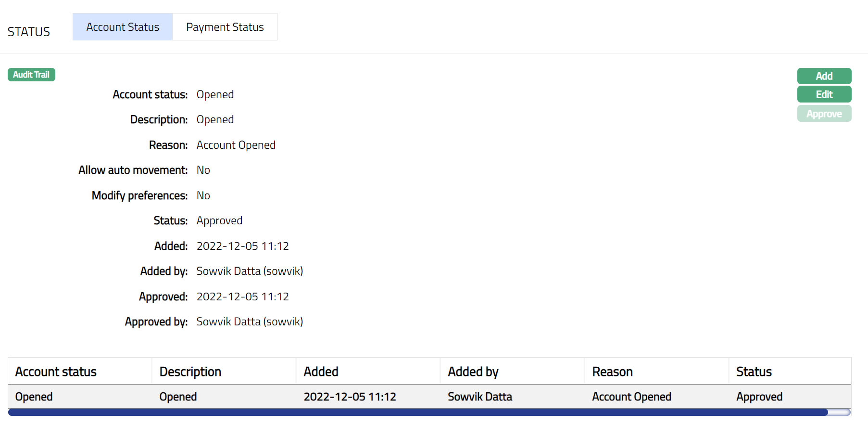The image size is (868, 425).
Task: Click the faded Approve button
Action: pos(824,114)
